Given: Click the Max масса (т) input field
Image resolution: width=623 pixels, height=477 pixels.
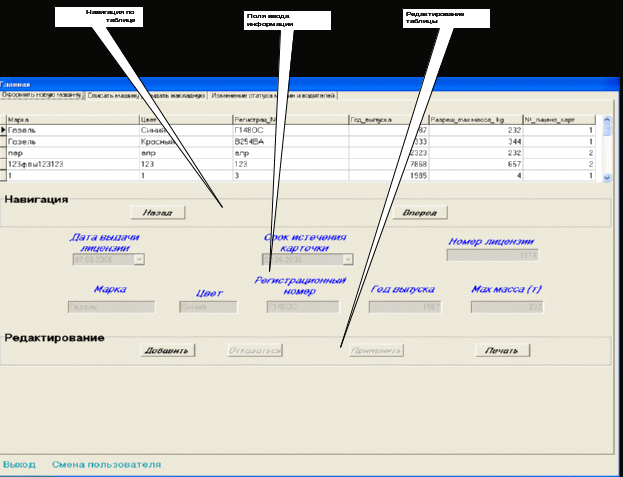Looking at the screenshot, I should [x=507, y=307].
